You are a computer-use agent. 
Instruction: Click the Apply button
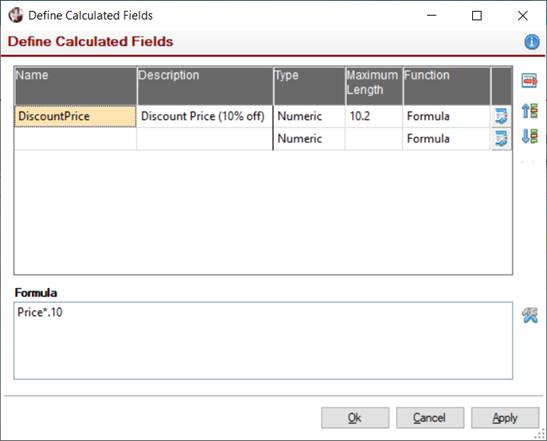point(505,418)
